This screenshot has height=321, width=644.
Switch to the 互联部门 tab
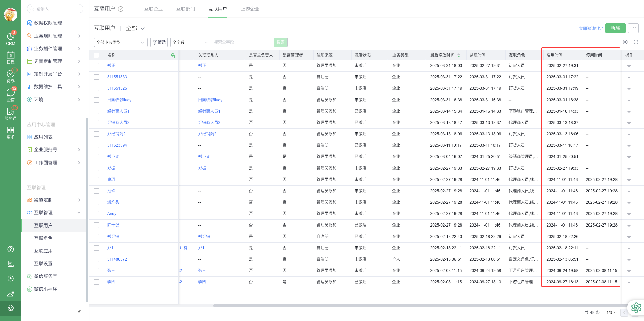(x=185, y=9)
